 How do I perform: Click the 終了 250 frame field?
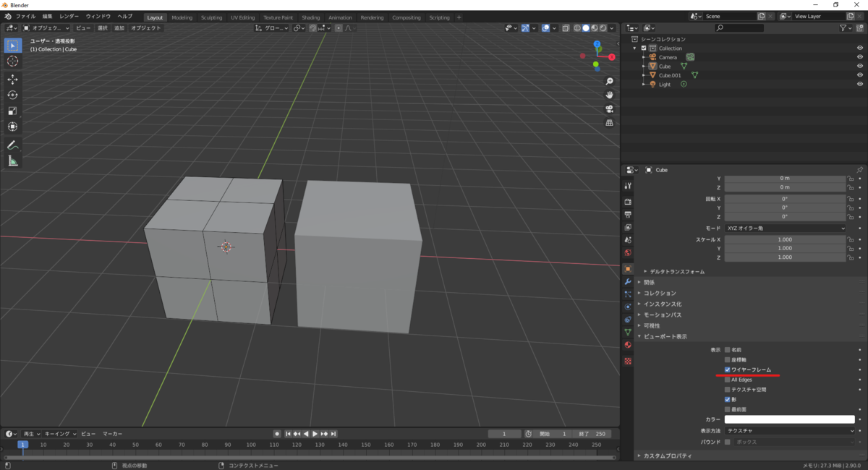click(x=592, y=434)
